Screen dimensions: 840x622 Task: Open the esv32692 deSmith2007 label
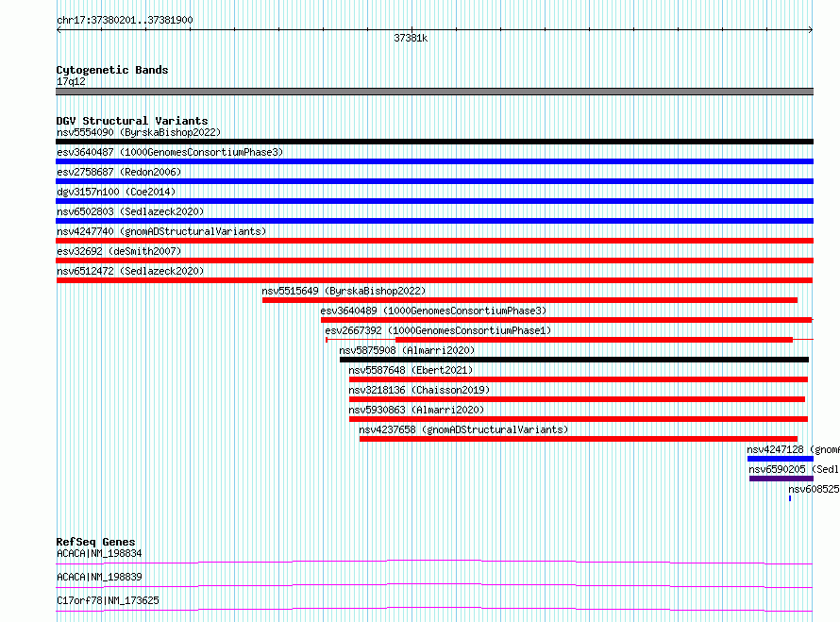[119, 251]
